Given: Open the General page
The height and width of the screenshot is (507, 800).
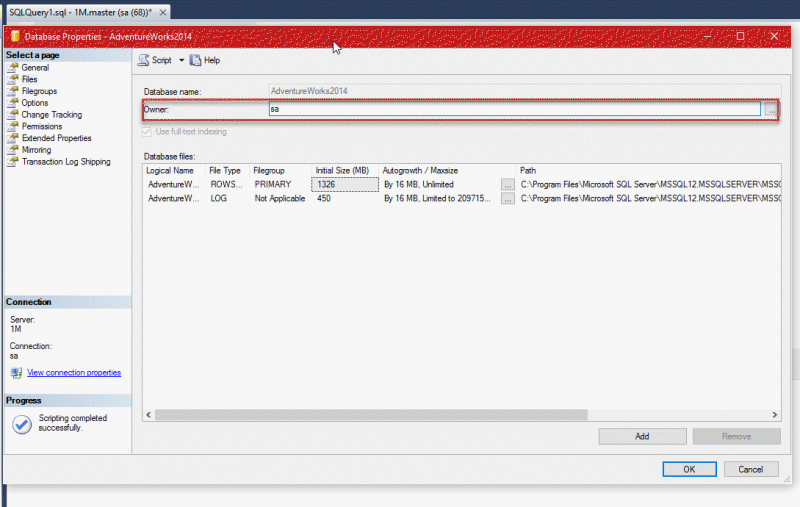Looking at the screenshot, I should [x=35, y=67].
